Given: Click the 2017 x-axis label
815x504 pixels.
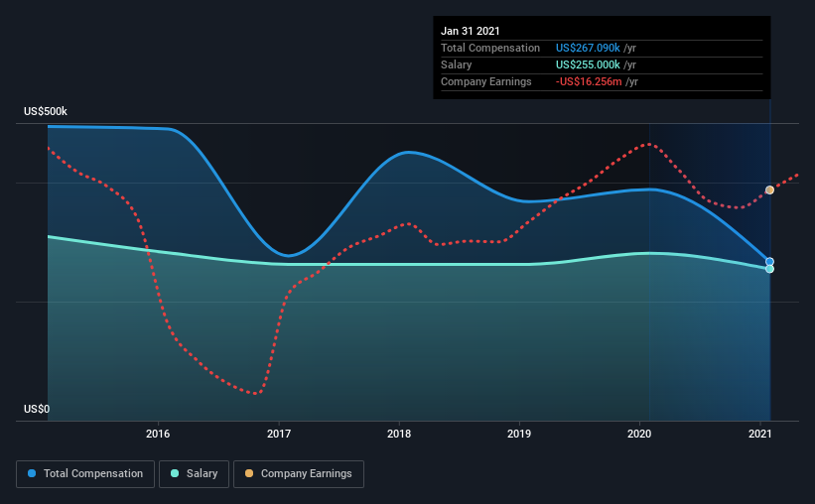Looking at the screenshot, I should pyautogui.click(x=279, y=434).
